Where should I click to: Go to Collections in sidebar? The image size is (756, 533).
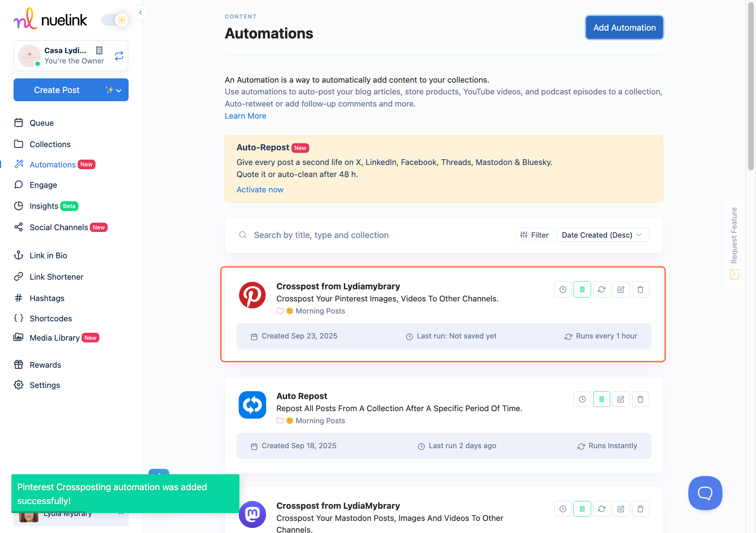tap(50, 144)
